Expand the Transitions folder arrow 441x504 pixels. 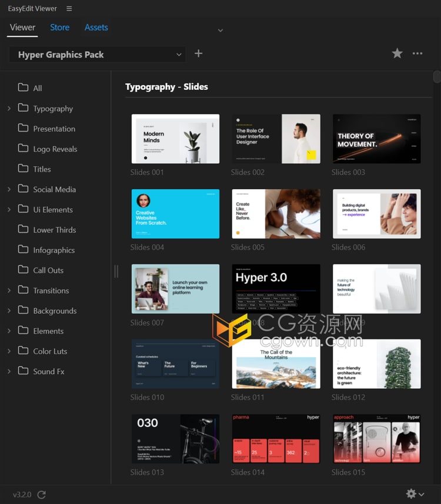tap(9, 291)
